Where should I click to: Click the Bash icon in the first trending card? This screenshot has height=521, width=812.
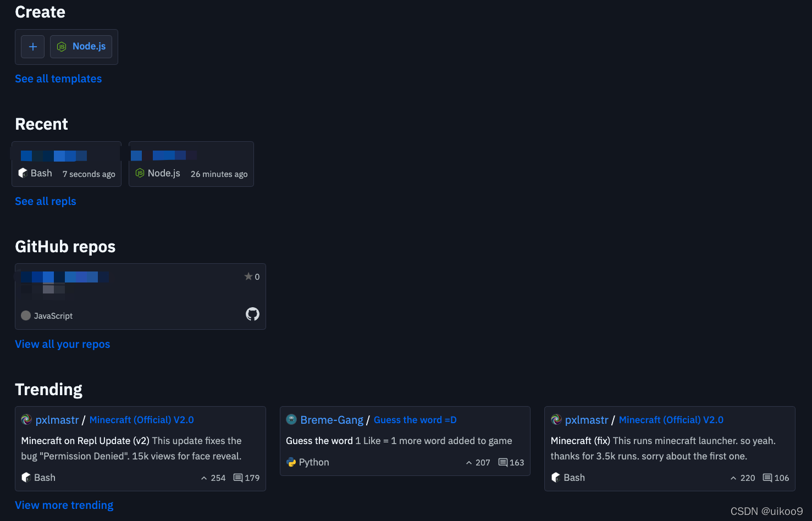tap(26, 478)
